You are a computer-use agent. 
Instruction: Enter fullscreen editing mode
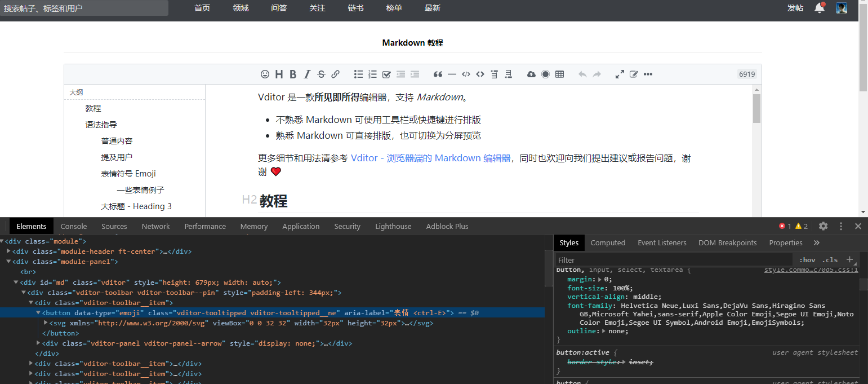click(x=620, y=74)
